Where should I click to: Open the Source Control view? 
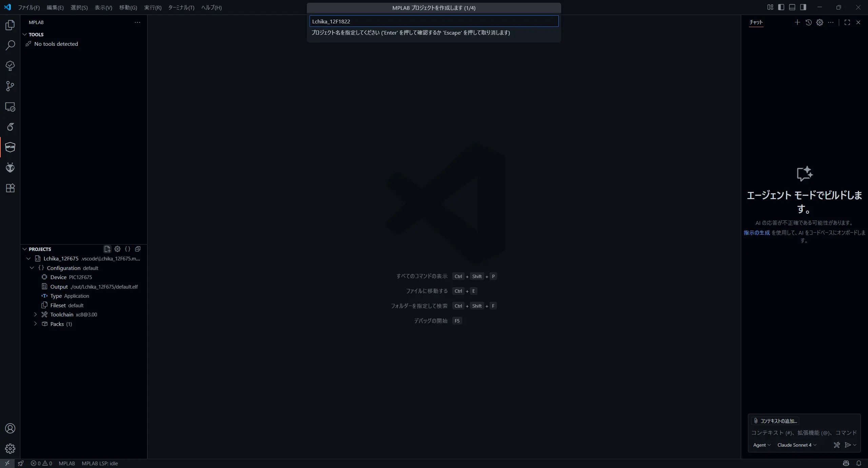coord(10,86)
